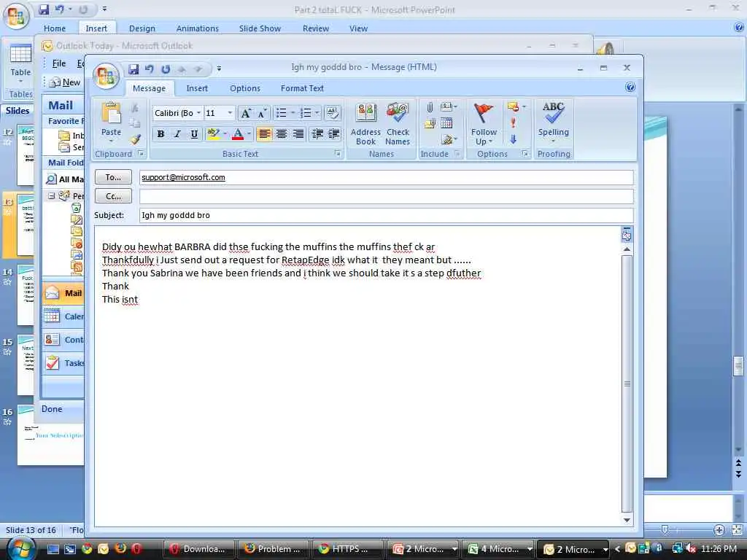Click the Shrink Font button
The width and height of the screenshot is (747, 560).
coord(262,113)
